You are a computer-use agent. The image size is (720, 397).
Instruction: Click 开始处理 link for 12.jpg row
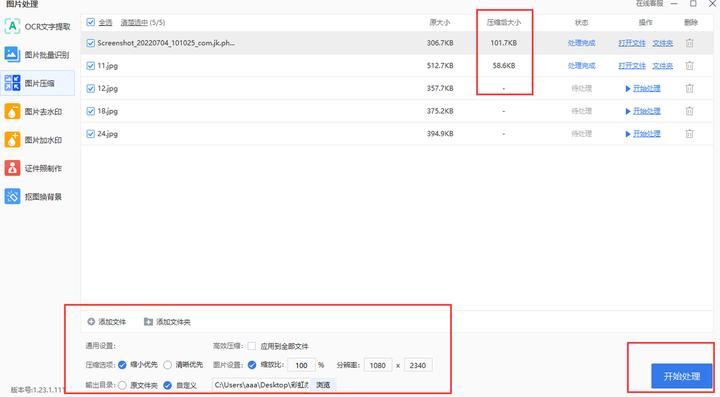pyautogui.click(x=647, y=88)
